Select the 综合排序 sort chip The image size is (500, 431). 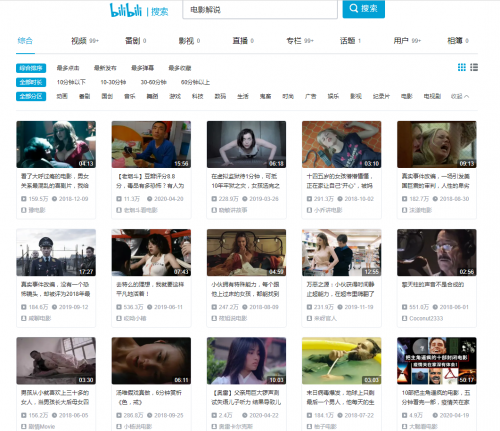(x=31, y=68)
